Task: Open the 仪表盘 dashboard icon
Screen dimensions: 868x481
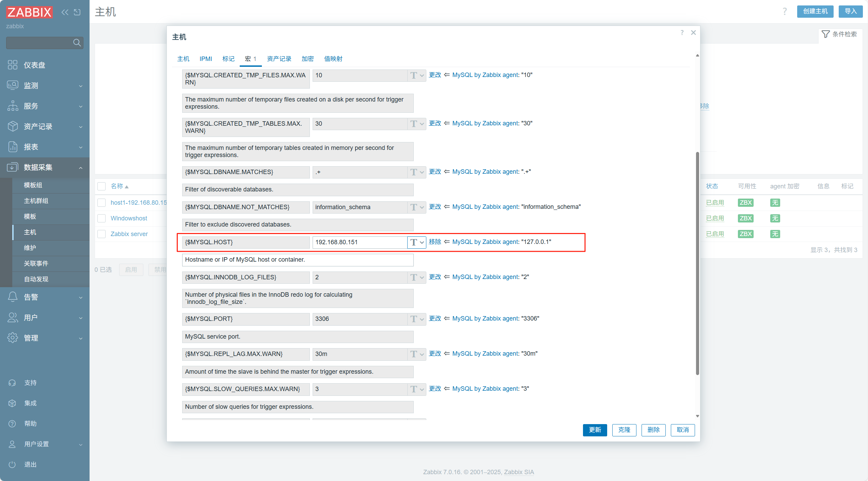Action: tap(13, 65)
